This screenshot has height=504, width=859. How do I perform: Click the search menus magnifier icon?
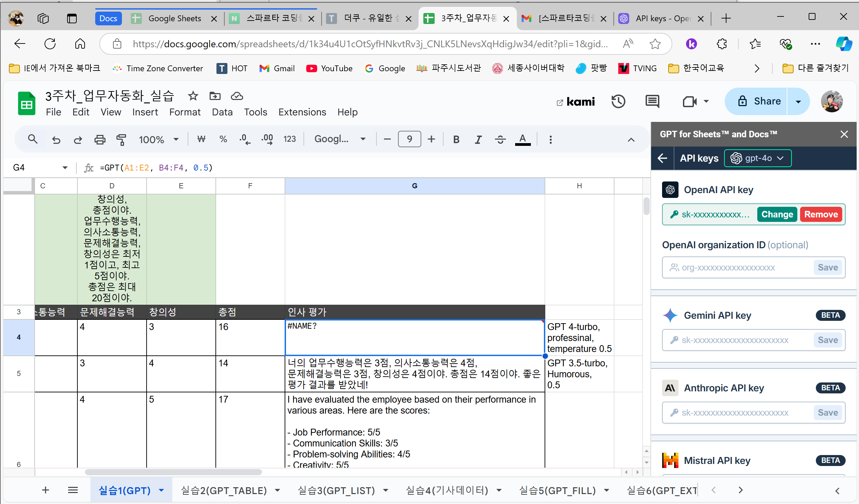click(x=33, y=139)
